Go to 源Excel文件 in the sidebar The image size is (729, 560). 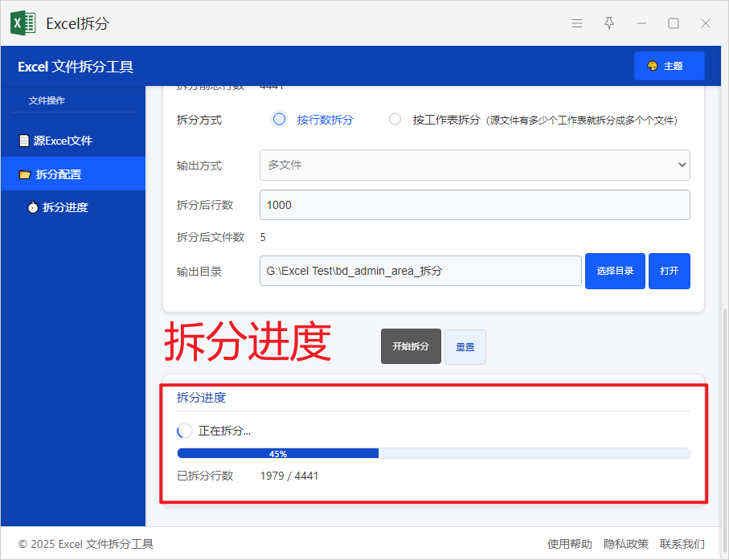[x=73, y=141]
